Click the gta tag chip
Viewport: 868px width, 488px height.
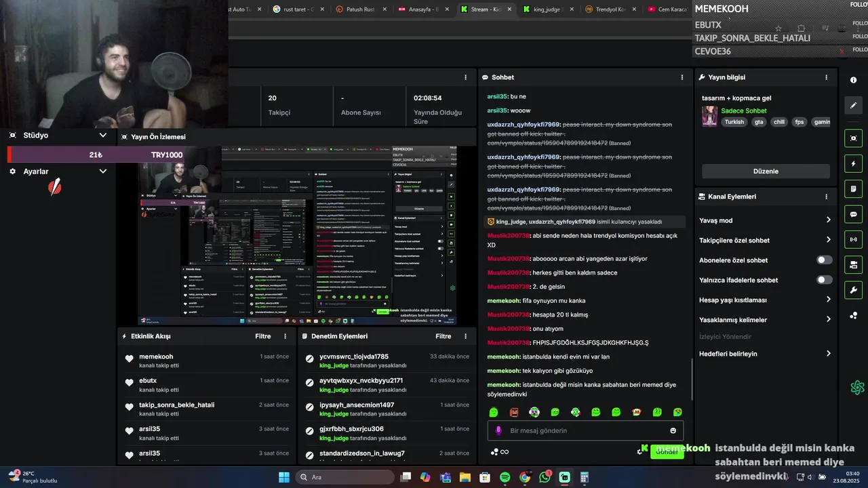coord(759,122)
